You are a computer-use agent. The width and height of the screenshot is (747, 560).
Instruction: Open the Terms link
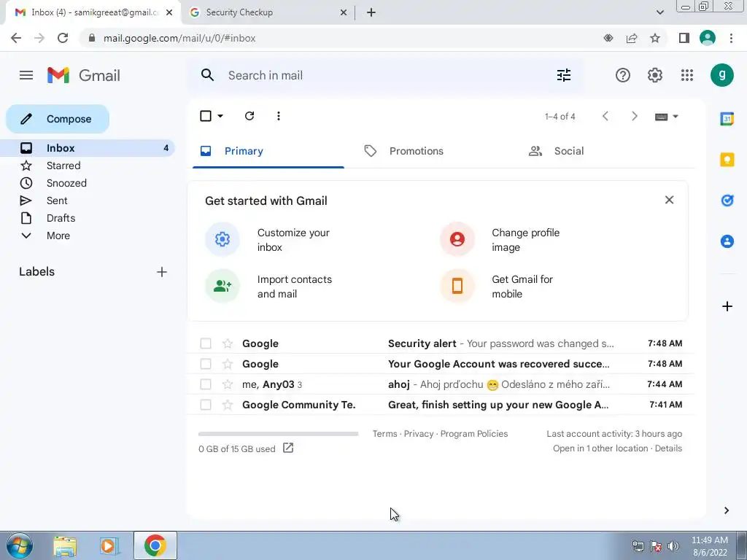385,434
